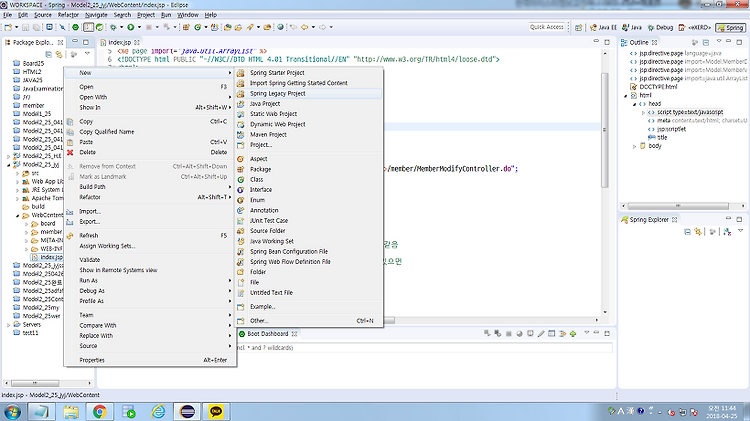Viewport: 750px width, 421px height.
Task: Expand the Build Path submenu
Action: [150, 187]
